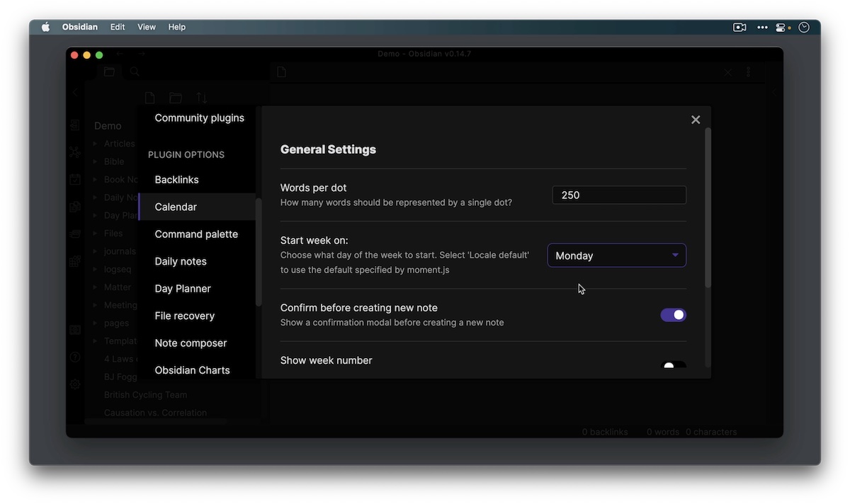Viewport: 850px width, 504px height.
Task: Click the settings sidebar scrollbar
Action: (259, 251)
